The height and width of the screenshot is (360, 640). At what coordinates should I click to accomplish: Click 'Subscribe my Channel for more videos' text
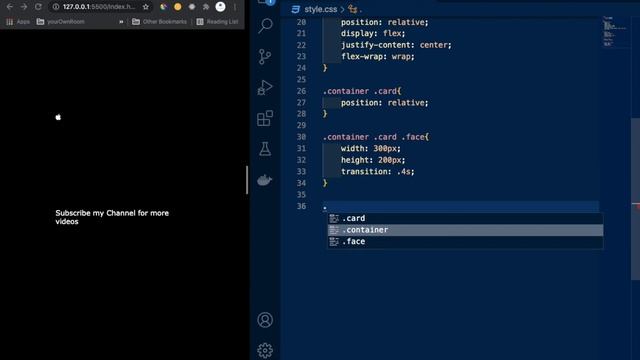point(112,217)
